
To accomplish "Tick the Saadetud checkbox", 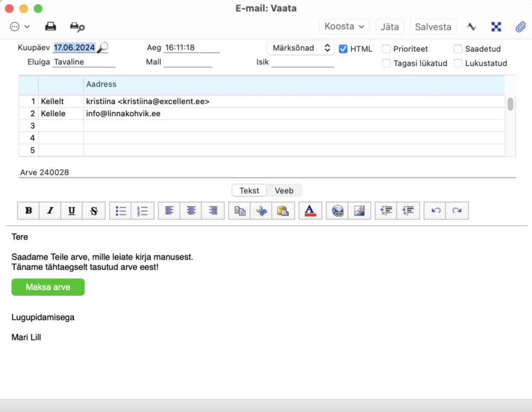I will point(458,49).
